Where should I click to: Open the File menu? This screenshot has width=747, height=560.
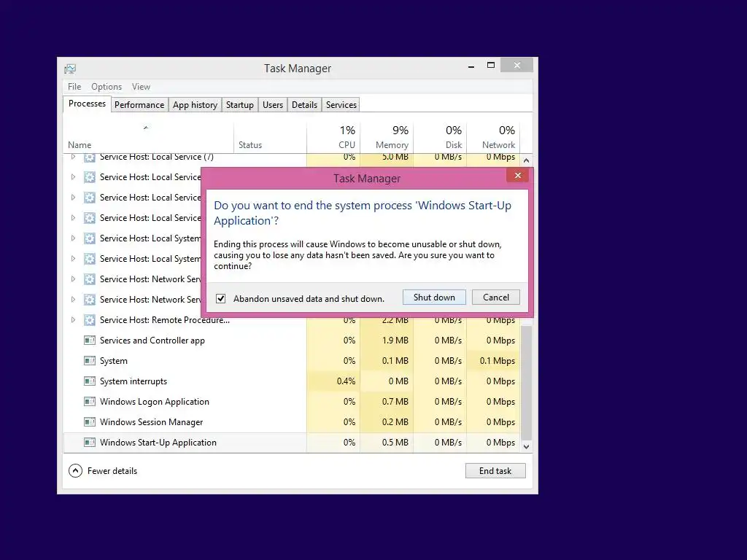coord(74,87)
